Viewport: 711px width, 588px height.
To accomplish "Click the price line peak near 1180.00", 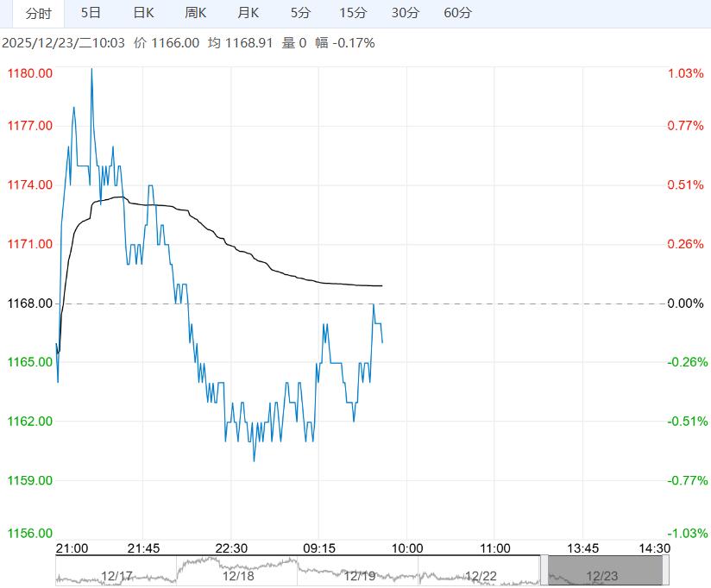I will [91, 71].
